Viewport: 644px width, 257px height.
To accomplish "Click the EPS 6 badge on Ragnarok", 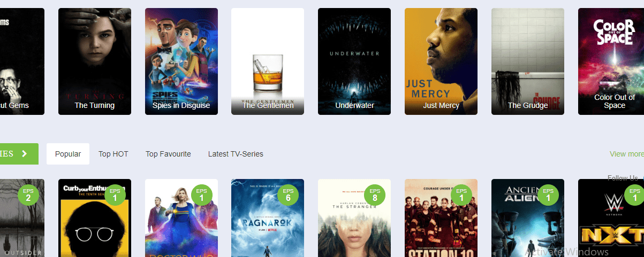I will [288, 195].
